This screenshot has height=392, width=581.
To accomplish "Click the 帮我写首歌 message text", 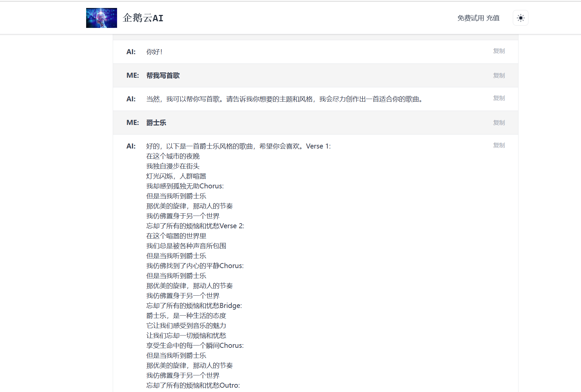I will coord(163,76).
